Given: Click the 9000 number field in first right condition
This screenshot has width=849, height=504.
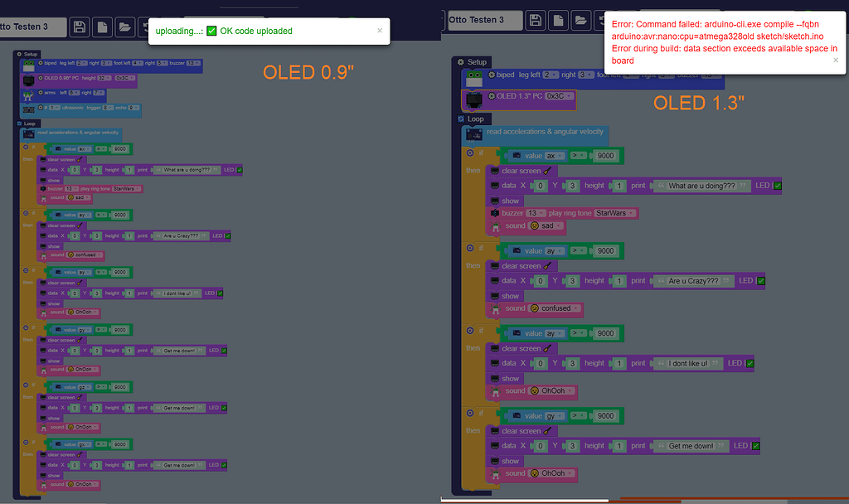Looking at the screenshot, I should tap(605, 156).
